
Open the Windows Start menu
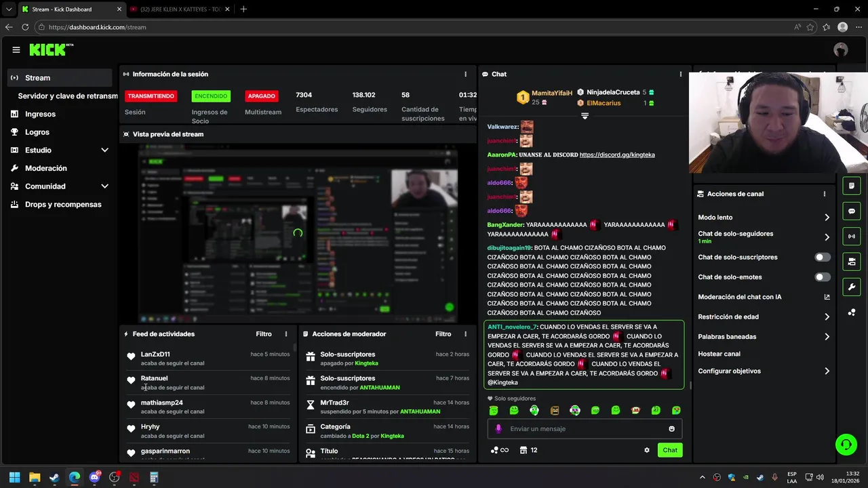pos(14,477)
